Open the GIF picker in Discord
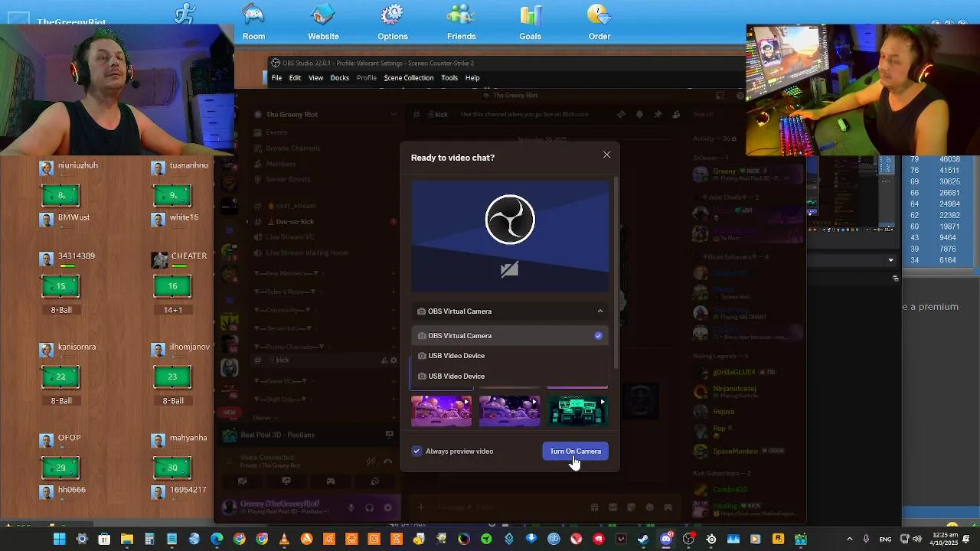Screen dimensions: 980x551 click(x=612, y=507)
